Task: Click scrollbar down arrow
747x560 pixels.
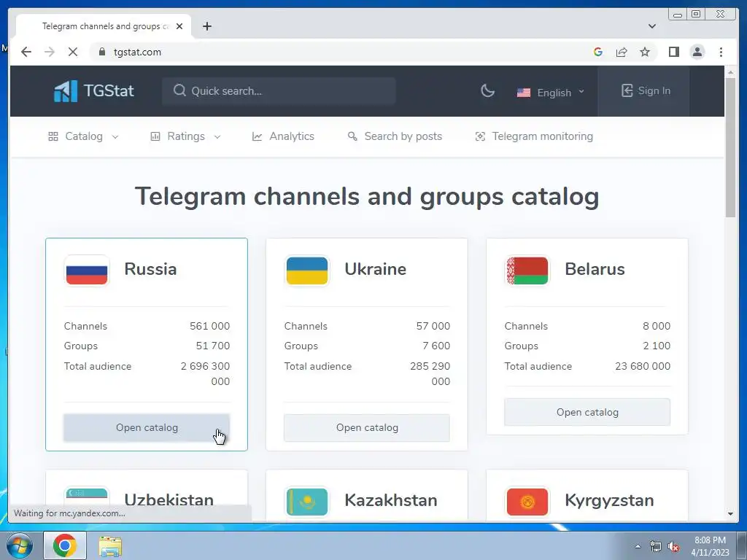Action: 730,514
